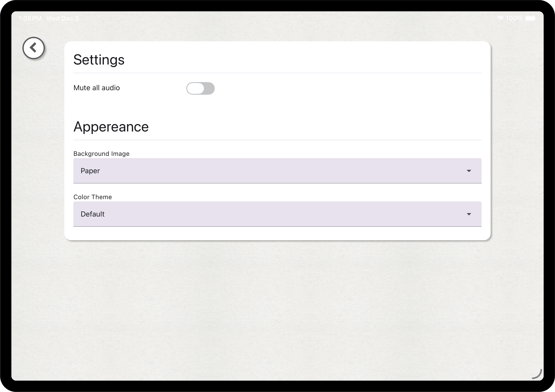Click the Settings heading
Screen dimensions: 555x392
pyautogui.click(x=99, y=60)
